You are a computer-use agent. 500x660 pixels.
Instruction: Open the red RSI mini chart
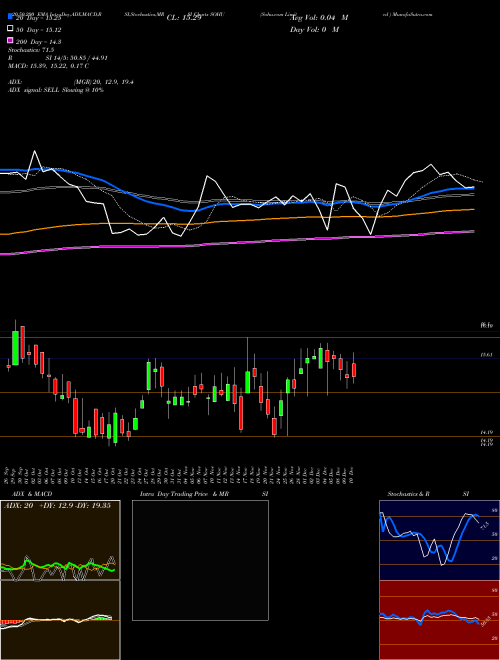tap(439, 620)
